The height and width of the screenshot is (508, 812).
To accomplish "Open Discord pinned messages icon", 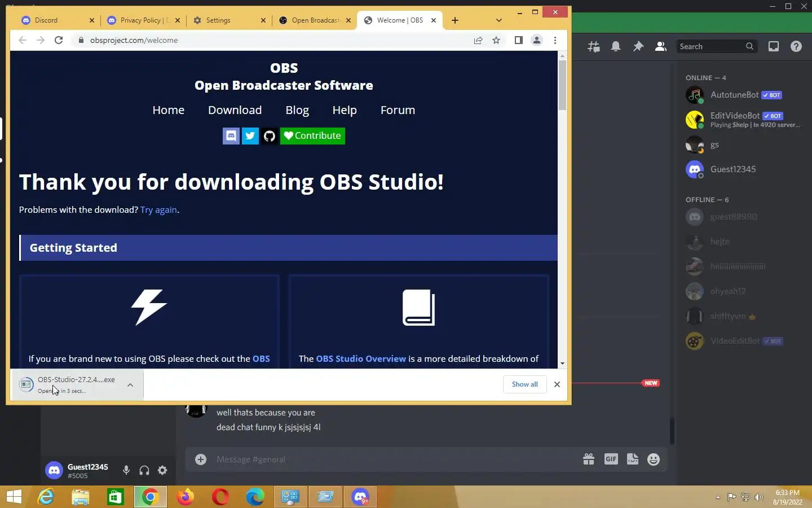I will 638,47.
